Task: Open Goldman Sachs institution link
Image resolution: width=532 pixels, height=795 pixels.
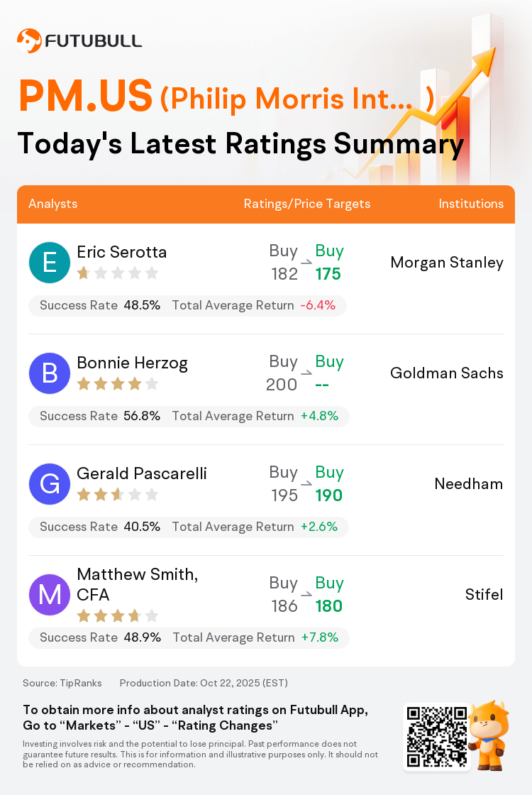Action: (447, 373)
